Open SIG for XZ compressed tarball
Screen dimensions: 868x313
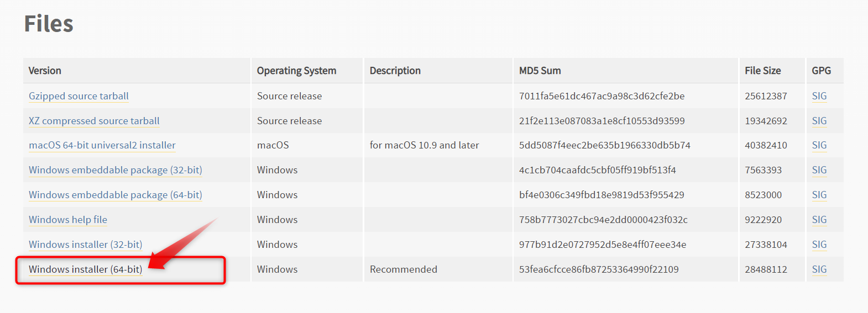pyautogui.click(x=819, y=121)
